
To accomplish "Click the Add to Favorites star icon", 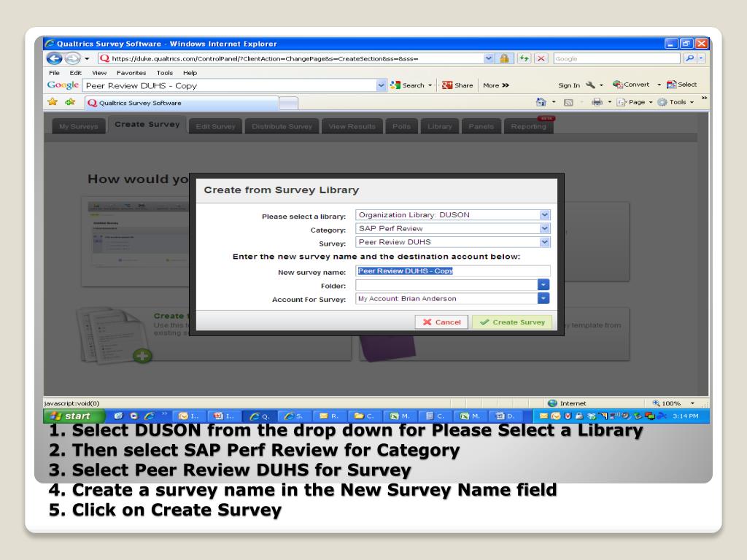I will (x=70, y=102).
